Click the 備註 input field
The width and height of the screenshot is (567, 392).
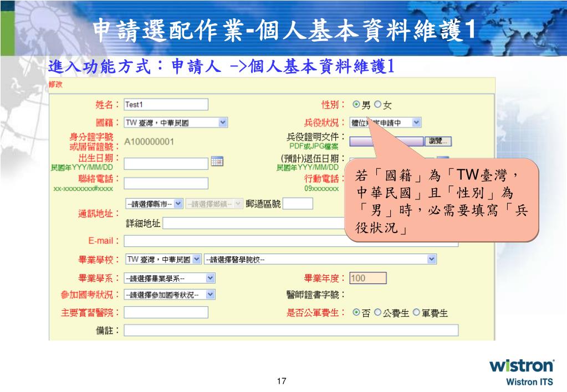coord(291,330)
